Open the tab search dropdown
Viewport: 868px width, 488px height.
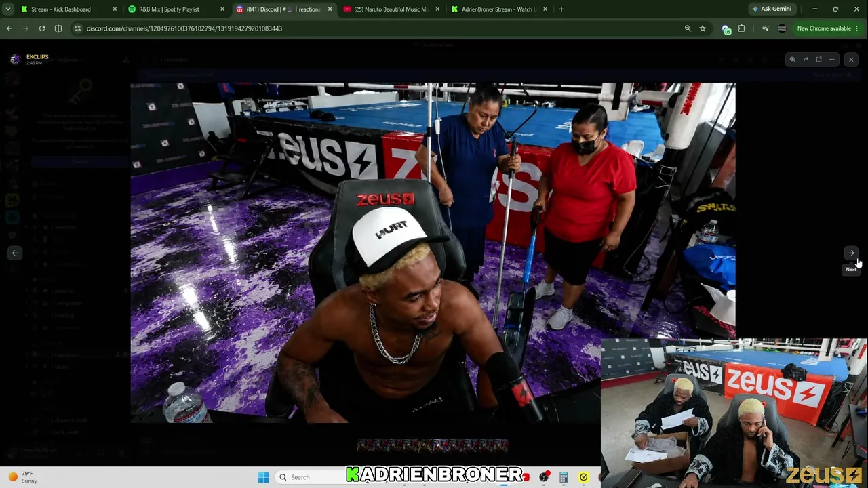(x=7, y=9)
